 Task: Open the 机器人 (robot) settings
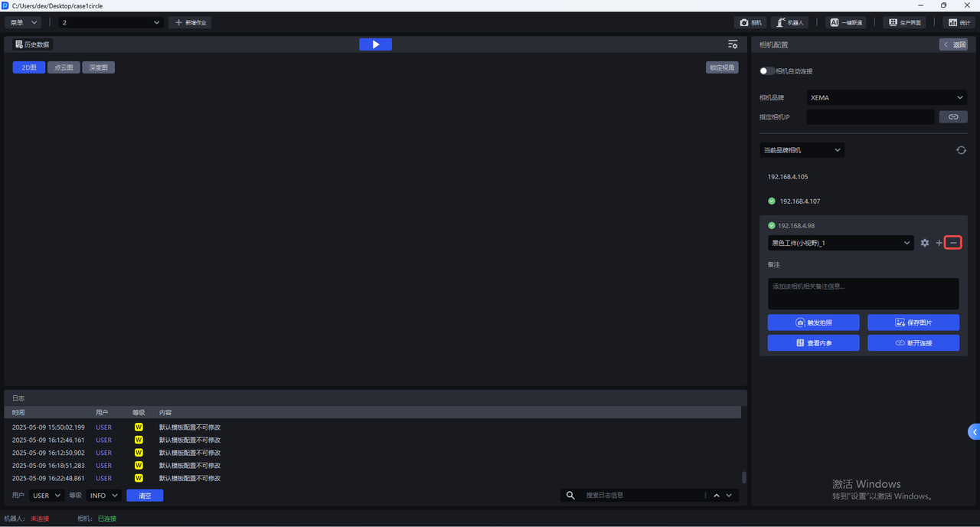[x=789, y=23]
